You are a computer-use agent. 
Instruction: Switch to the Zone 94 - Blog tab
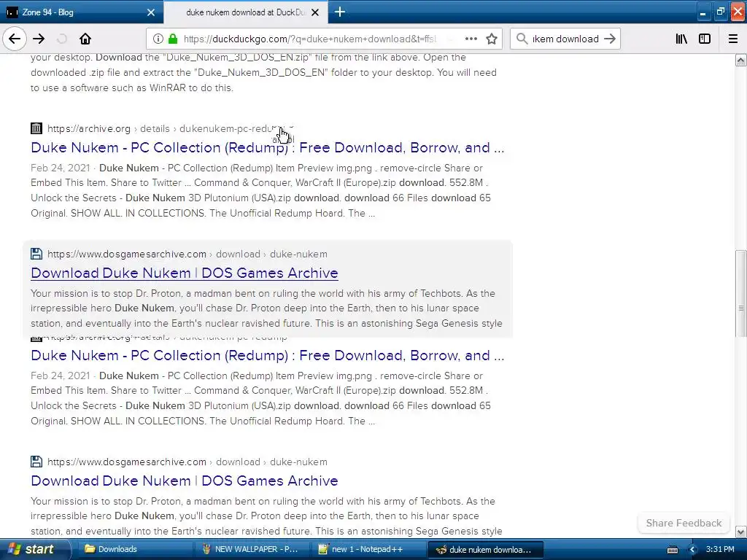(81, 12)
